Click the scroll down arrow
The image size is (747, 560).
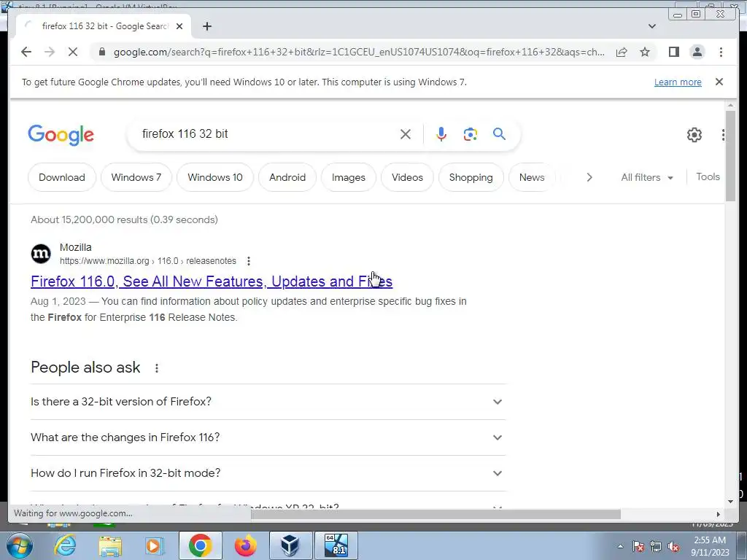click(x=730, y=502)
